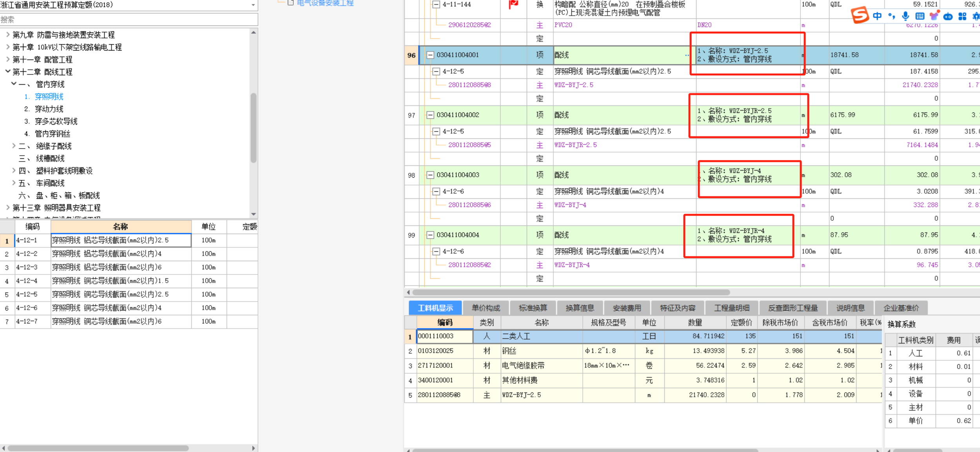Viewport: 980px width, 452px height.
Task: Open Sogou skin shirt icon
Action: [x=934, y=16]
